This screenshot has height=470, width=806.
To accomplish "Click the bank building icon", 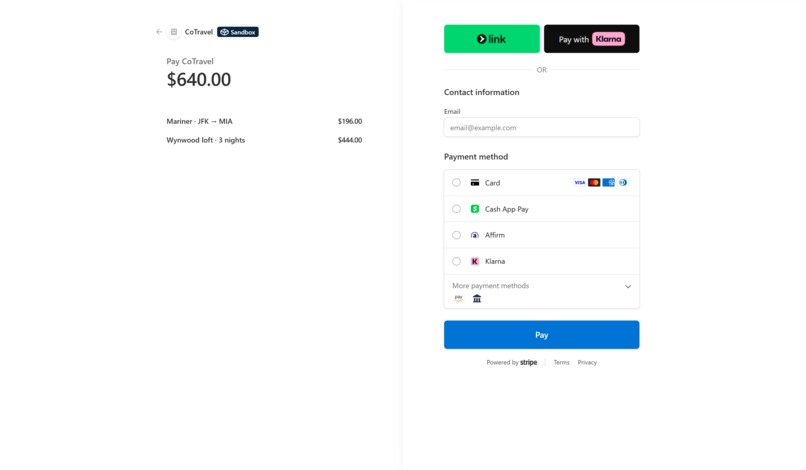I will 477,298.
